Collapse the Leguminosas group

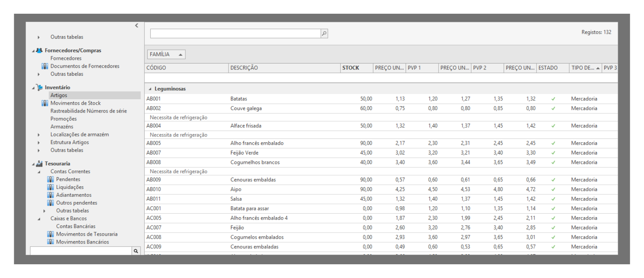pyautogui.click(x=150, y=89)
